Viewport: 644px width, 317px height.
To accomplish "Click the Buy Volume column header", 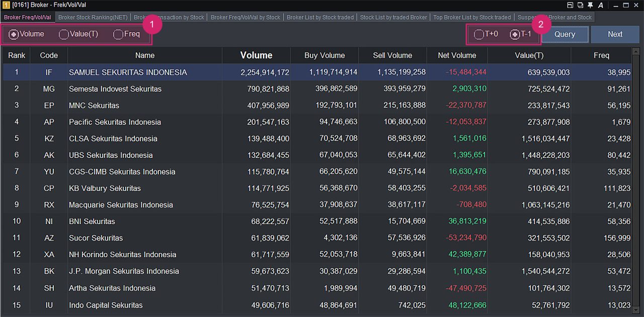I will [x=325, y=55].
